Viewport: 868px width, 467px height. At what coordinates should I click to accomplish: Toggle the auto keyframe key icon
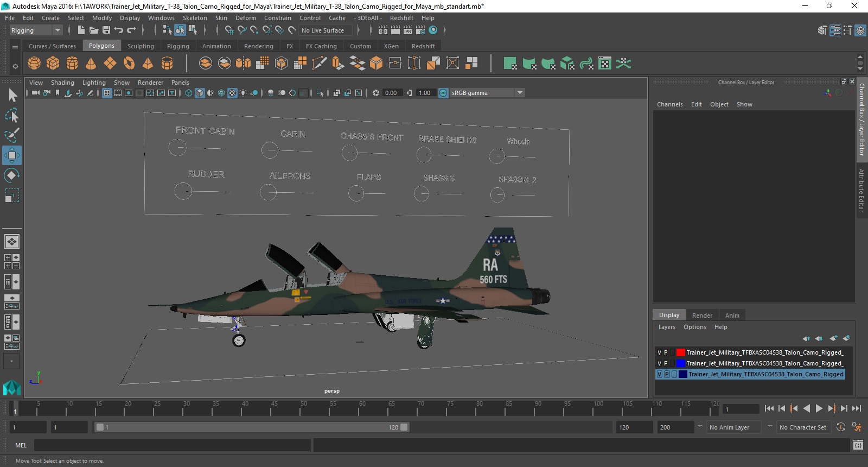point(841,427)
